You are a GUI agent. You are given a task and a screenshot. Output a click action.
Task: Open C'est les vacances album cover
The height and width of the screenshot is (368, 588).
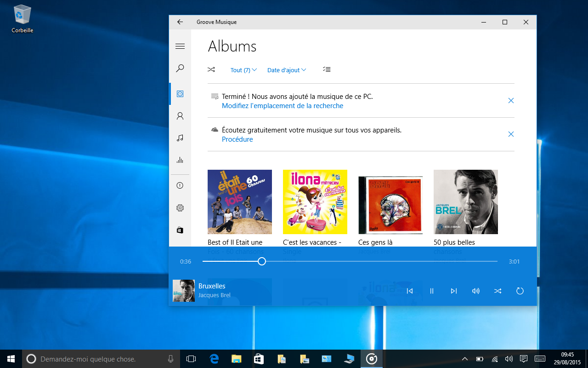[315, 202]
